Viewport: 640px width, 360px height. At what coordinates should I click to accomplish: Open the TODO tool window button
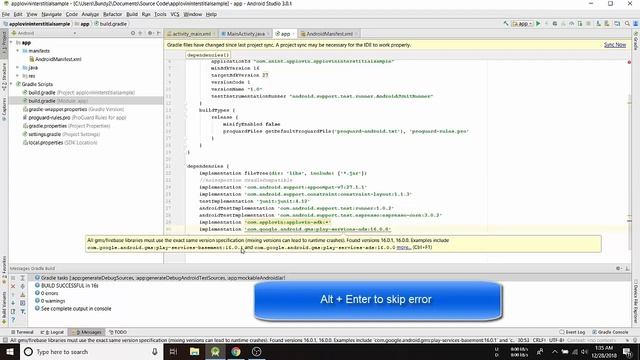[118, 332]
